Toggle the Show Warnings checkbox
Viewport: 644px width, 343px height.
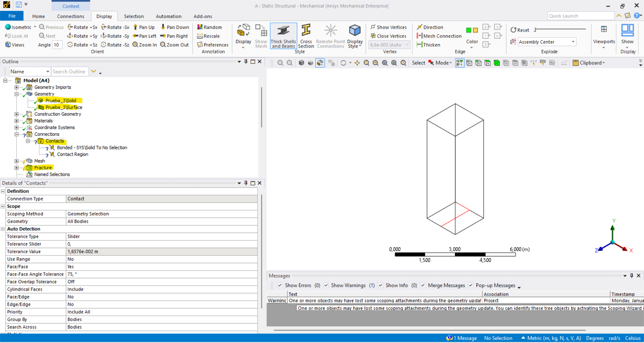tap(326, 285)
